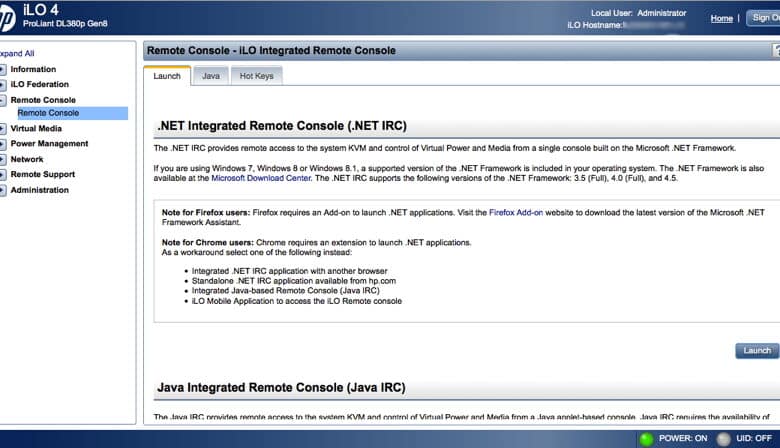Image resolution: width=780 pixels, height=448 pixels.
Task: Open the Hot Keys tab
Action: 257,76
